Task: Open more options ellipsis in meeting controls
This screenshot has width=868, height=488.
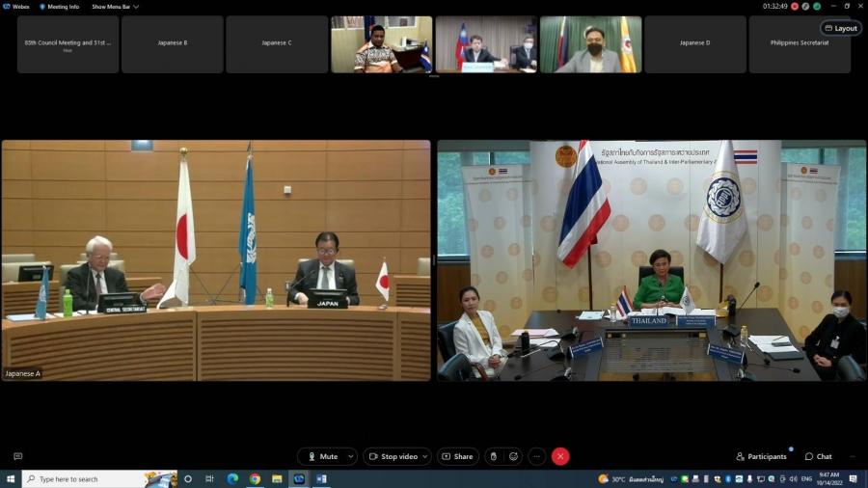Action: 537,456
